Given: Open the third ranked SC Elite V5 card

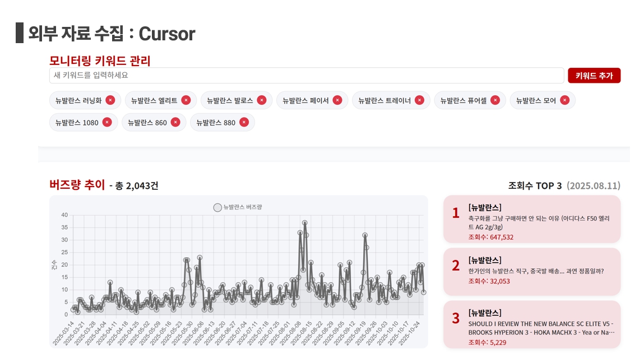Looking at the screenshot, I should tap(531, 324).
